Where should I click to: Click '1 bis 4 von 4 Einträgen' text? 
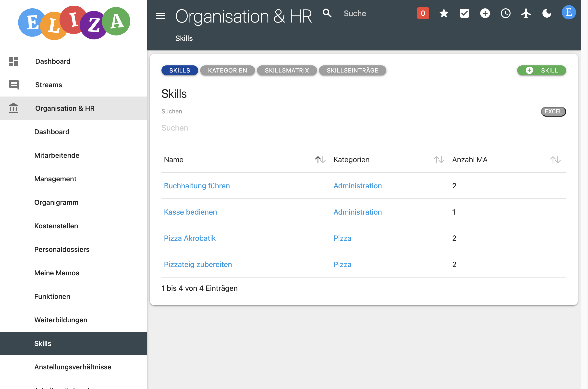199,288
